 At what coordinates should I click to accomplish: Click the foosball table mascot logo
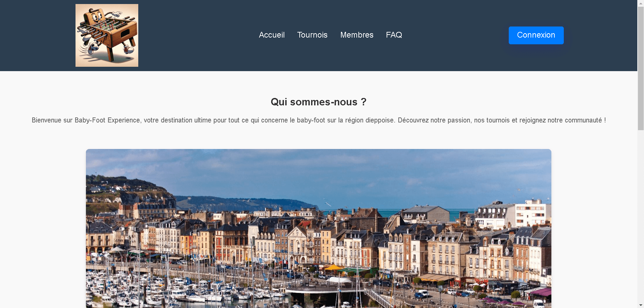coord(107,35)
